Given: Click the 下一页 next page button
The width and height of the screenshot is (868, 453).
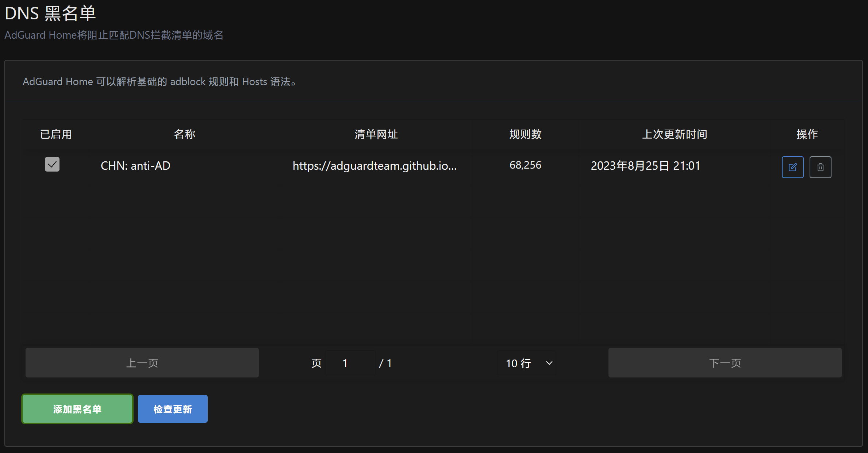Looking at the screenshot, I should pos(725,363).
